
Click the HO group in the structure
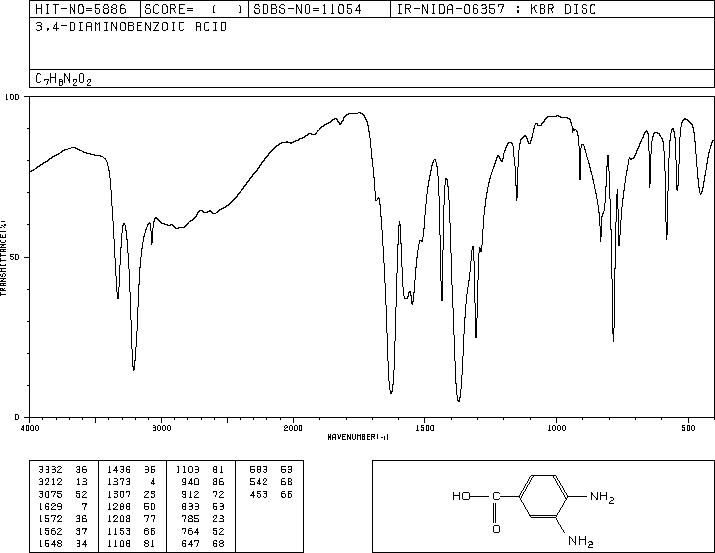click(x=461, y=496)
